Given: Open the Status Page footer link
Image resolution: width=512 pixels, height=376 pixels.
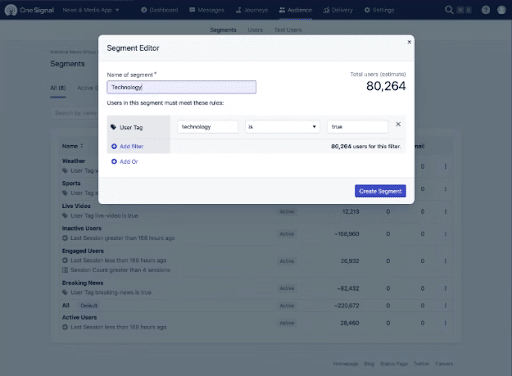Looking at the screenshot, I should (394, 364).
